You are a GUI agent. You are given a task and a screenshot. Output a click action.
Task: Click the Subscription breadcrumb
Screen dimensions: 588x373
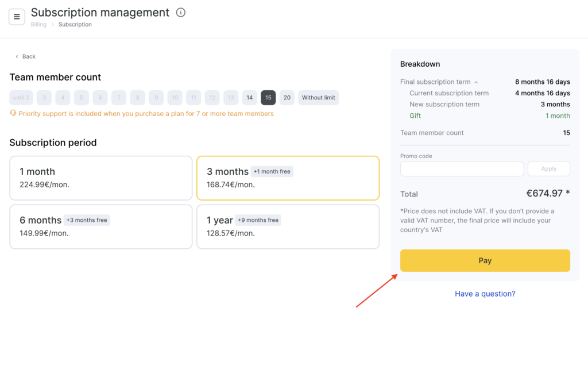click(75, 24)
